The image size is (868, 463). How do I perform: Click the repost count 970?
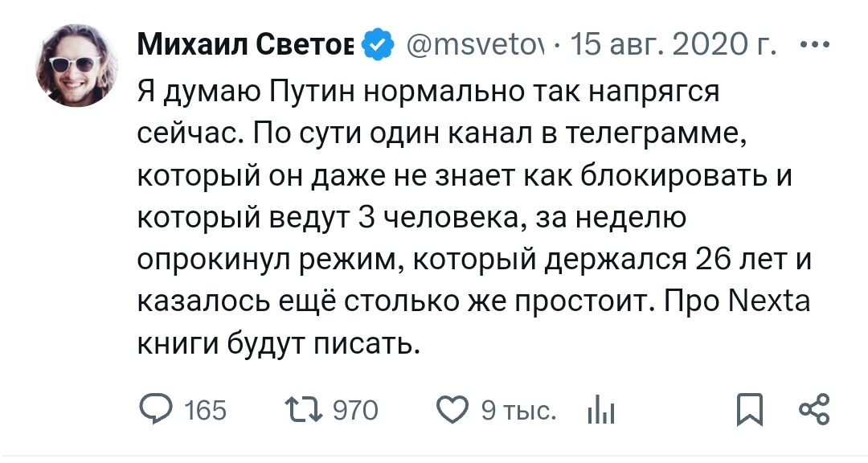pyautogui.click(x=354, y=411)
